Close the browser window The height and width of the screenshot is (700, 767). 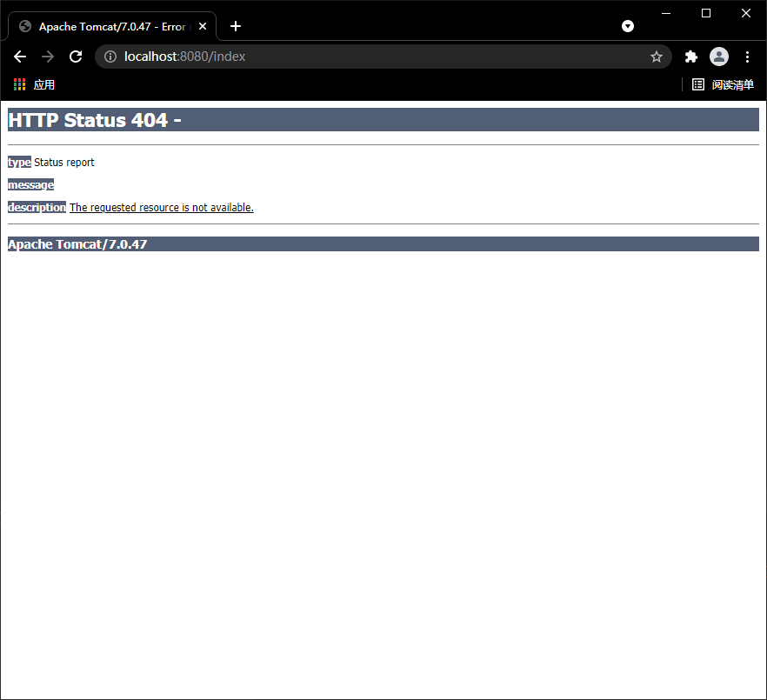[746, 13]
